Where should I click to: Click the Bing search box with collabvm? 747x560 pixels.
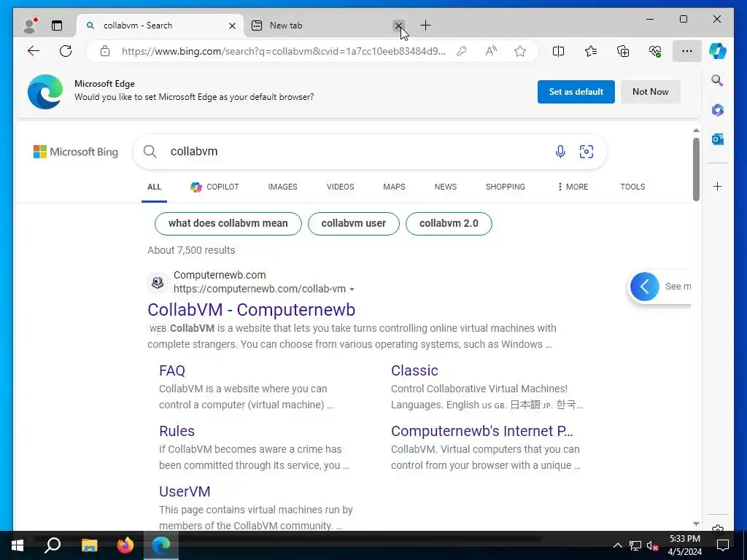click(x=369, y=152)
